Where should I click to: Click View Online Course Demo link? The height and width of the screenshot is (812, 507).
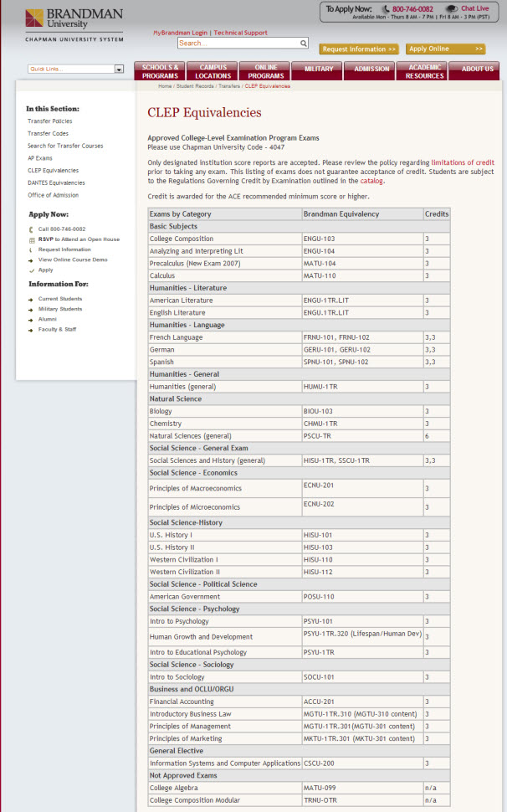tap(73, 260)
